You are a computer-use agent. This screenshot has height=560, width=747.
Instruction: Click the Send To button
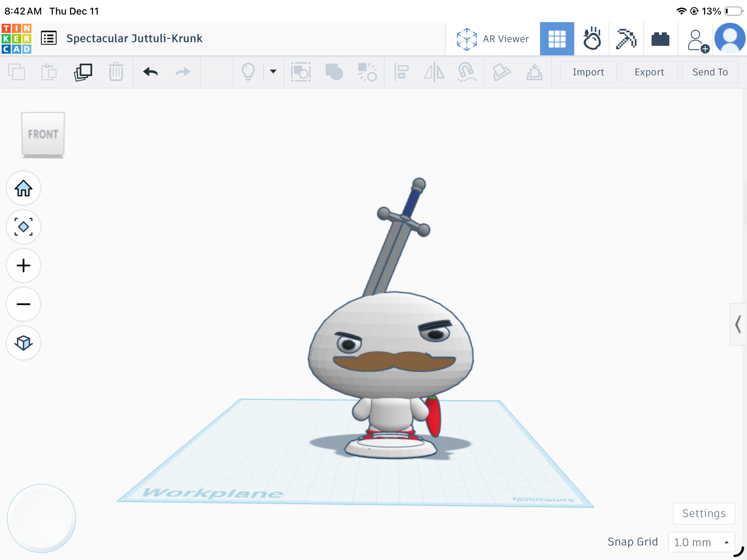710,72
